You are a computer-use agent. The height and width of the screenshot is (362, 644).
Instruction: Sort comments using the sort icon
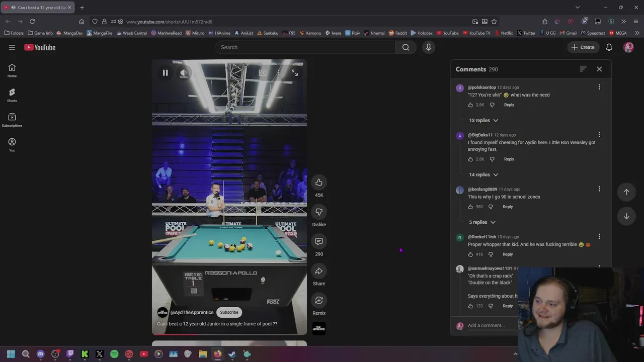[583, 69]
